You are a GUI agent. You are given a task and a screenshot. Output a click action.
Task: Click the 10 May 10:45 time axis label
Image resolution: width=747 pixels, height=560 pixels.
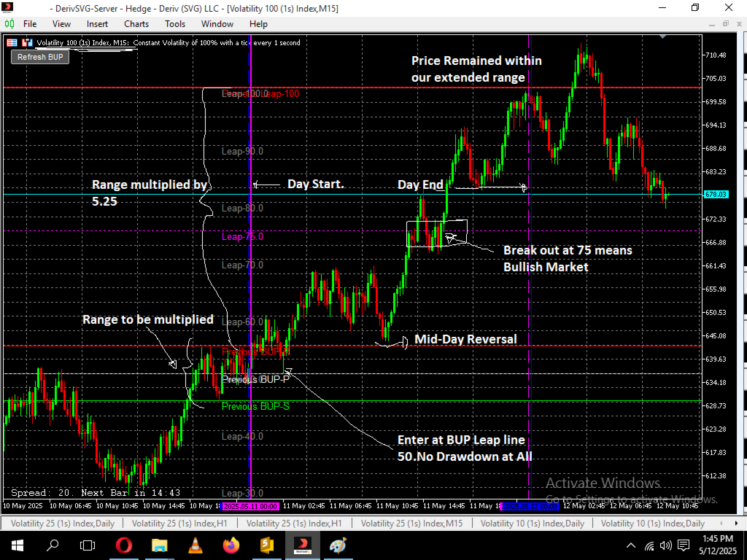coord(117,506)
